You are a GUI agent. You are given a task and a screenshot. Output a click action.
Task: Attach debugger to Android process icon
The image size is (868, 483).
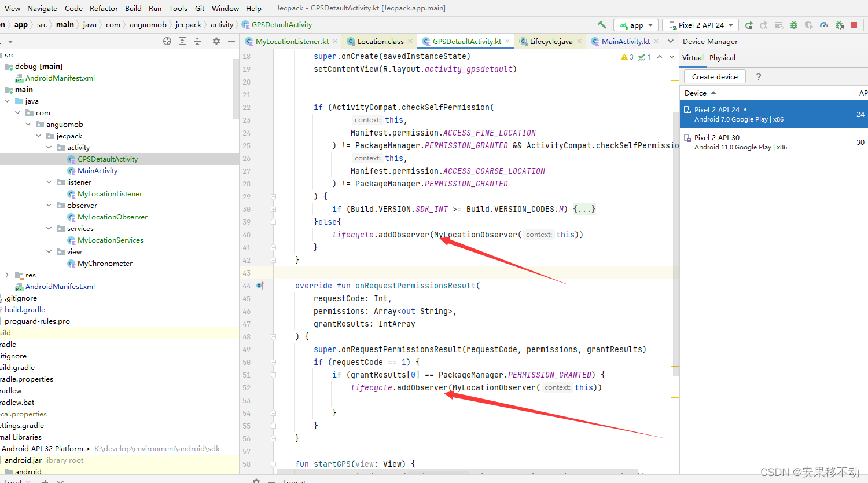840,25
